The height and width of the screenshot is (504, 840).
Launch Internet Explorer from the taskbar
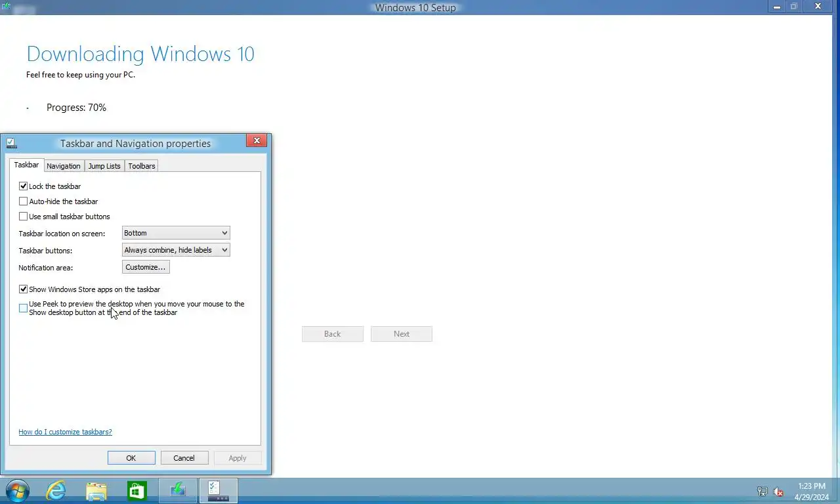[x=56, y=490]
